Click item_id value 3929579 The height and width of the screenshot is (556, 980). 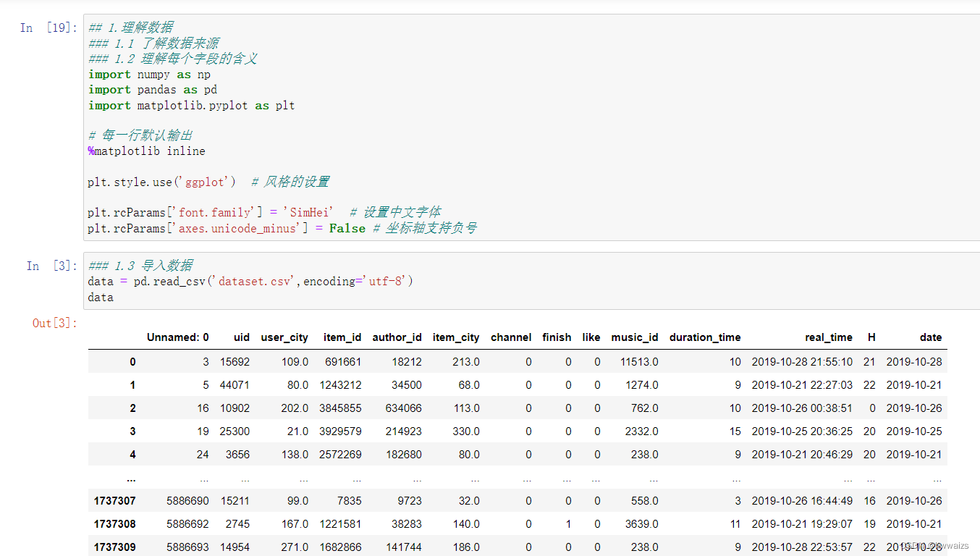tap(340, 431)
